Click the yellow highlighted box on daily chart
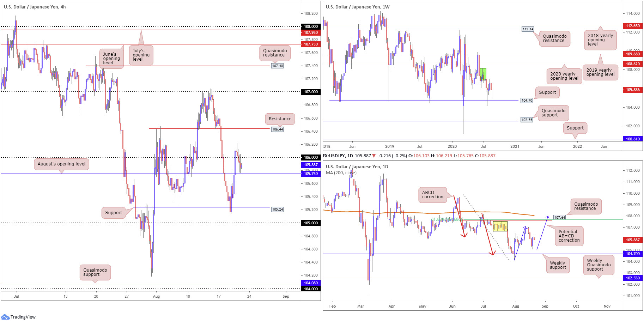 click(500, 226)
